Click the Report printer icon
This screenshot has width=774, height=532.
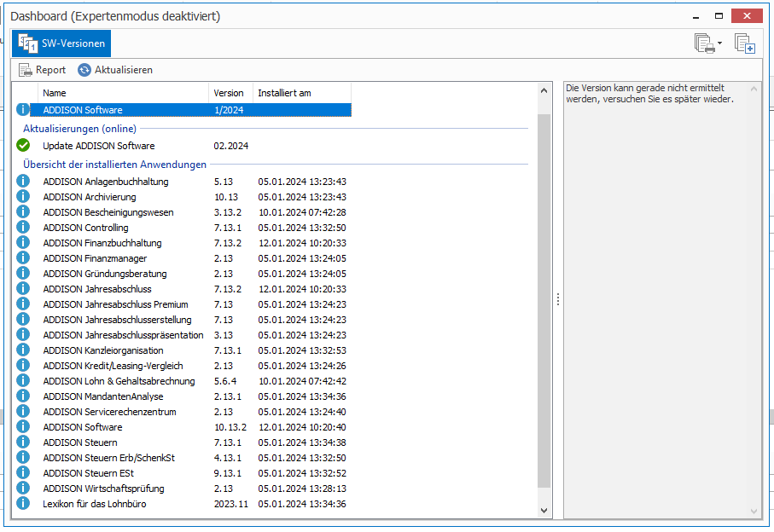pos(26,70)
